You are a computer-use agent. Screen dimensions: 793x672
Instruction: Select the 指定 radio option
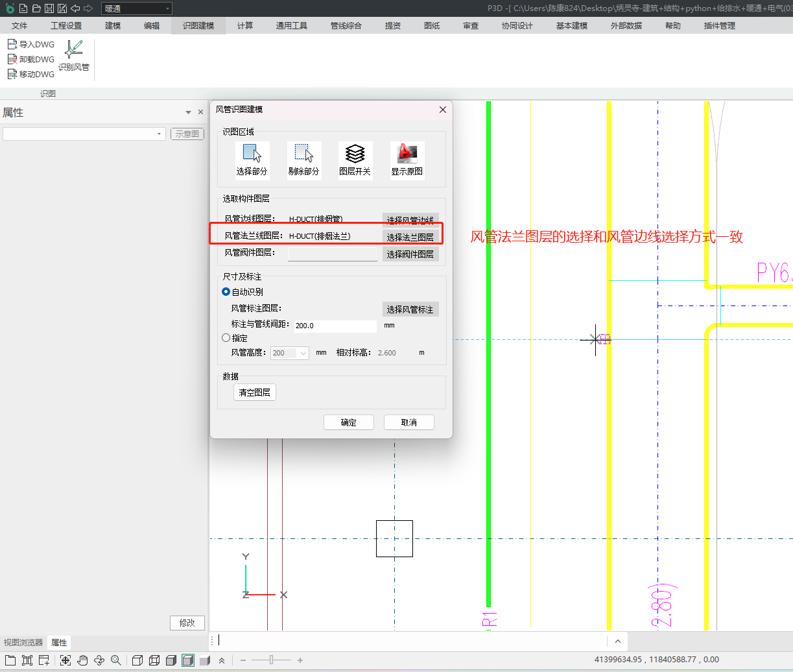(x=226, y=338)
